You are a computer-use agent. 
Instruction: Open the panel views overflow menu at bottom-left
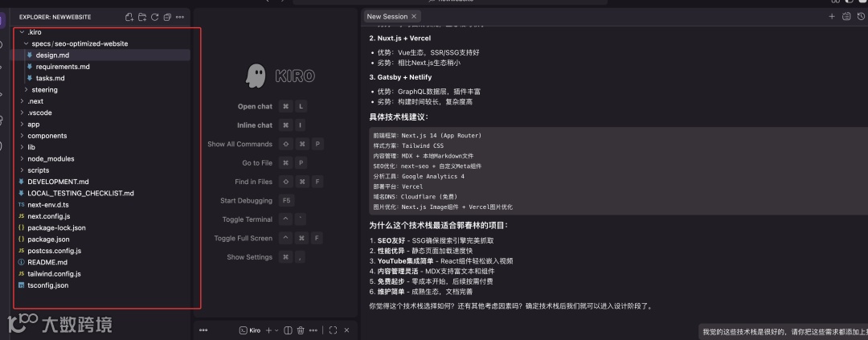click(203, 330)
